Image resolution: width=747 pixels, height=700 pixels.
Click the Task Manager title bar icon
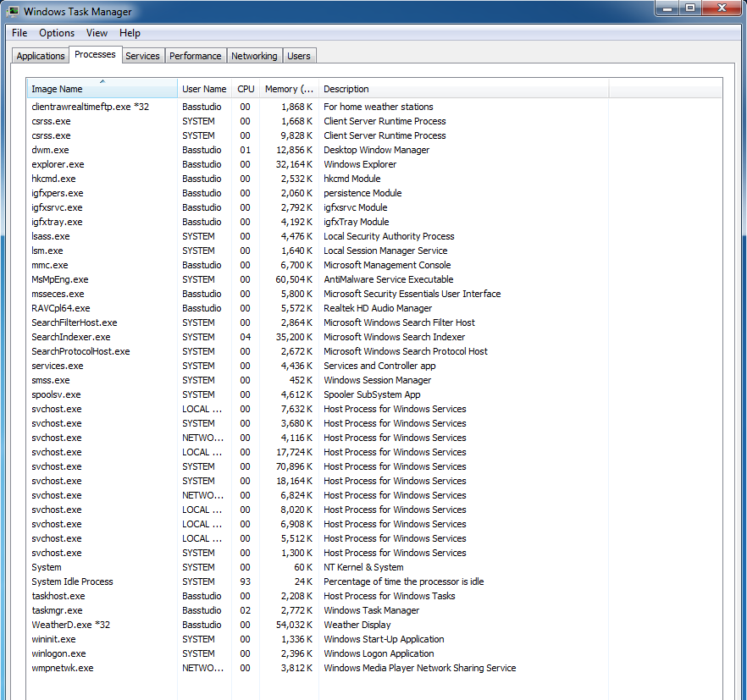point(13,11)
